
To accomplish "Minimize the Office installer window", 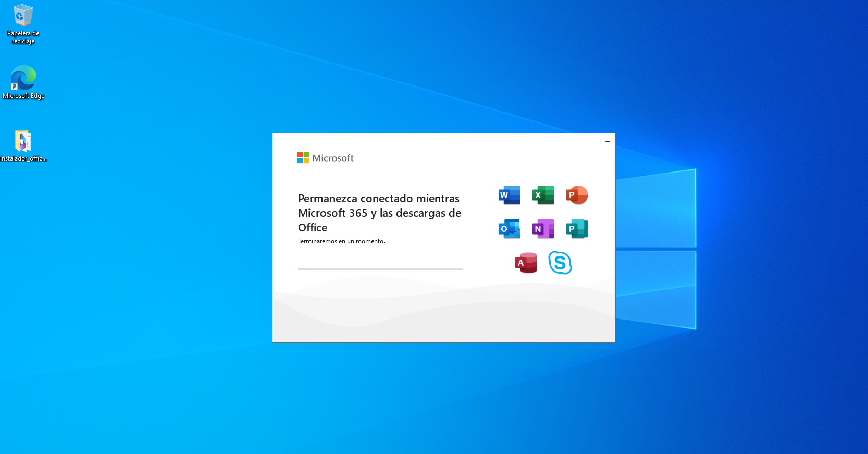I will click(x=607, y=141).
